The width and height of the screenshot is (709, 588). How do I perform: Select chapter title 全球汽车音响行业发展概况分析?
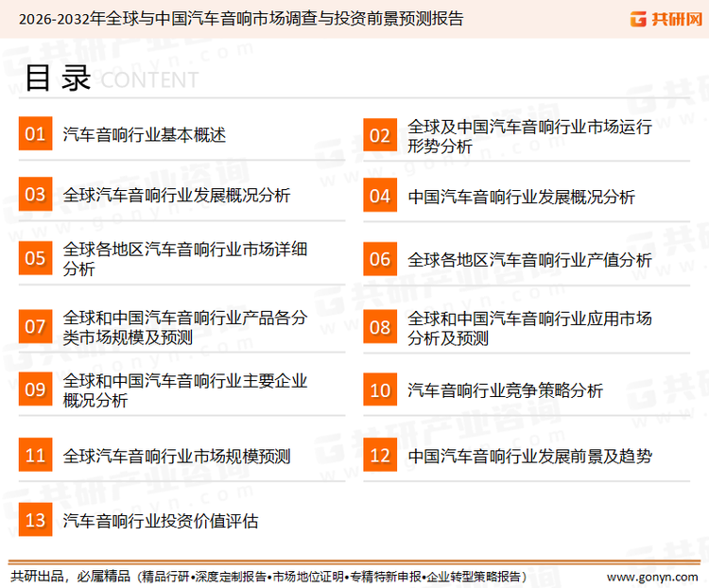[177, 195]
